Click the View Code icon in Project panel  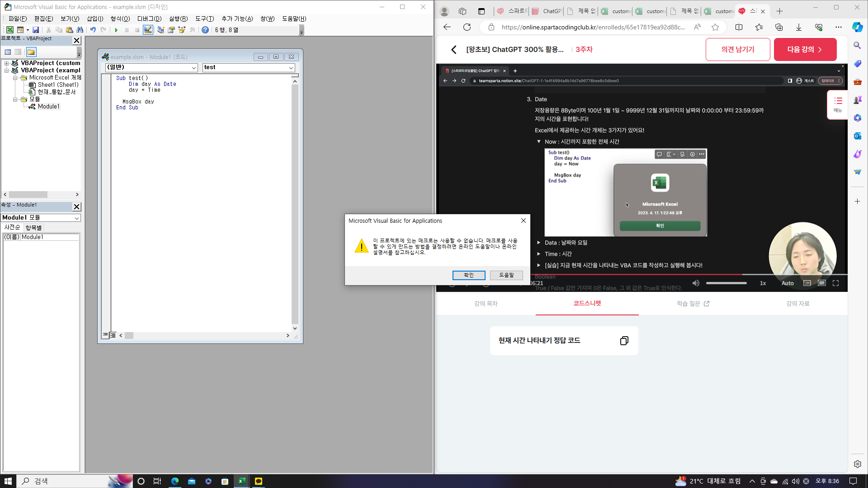pos(8,52)
